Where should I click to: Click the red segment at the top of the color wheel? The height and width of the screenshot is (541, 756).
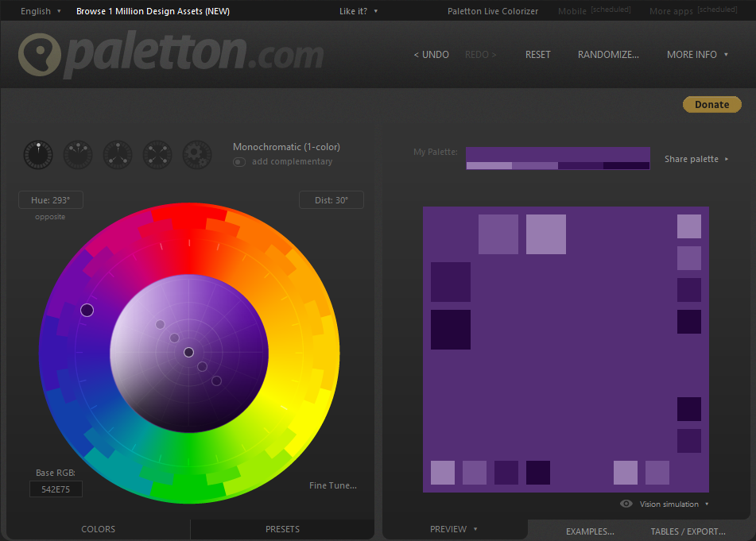pyautogui.click(x=189, y=214)
